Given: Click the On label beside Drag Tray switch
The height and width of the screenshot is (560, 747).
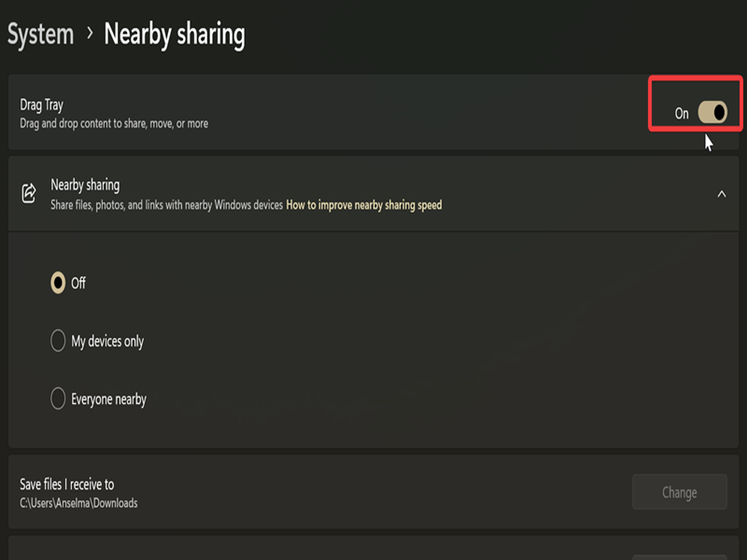Looking at the screenshot, I should pos(682,113).
